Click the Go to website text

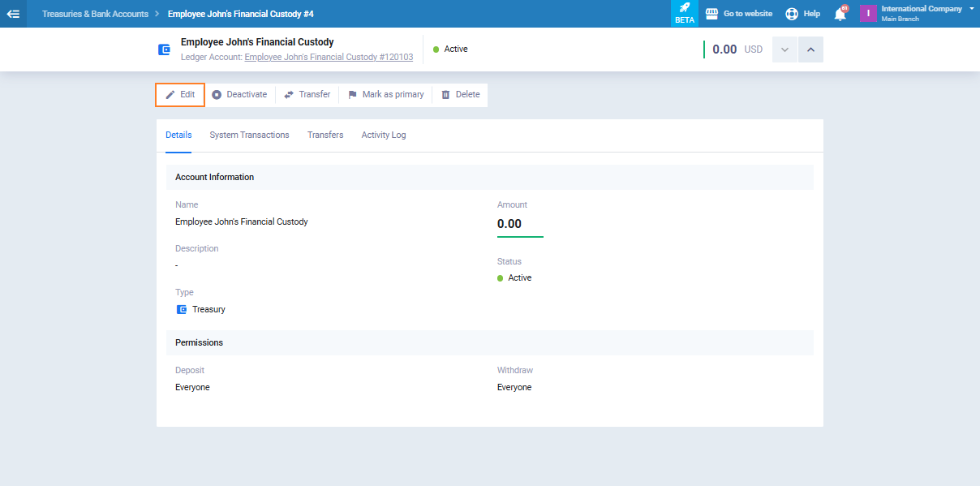tap(747, 14)
